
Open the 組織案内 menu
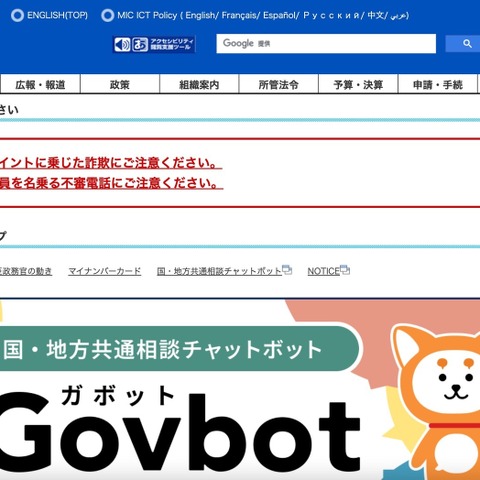click(x=199, y=85)
